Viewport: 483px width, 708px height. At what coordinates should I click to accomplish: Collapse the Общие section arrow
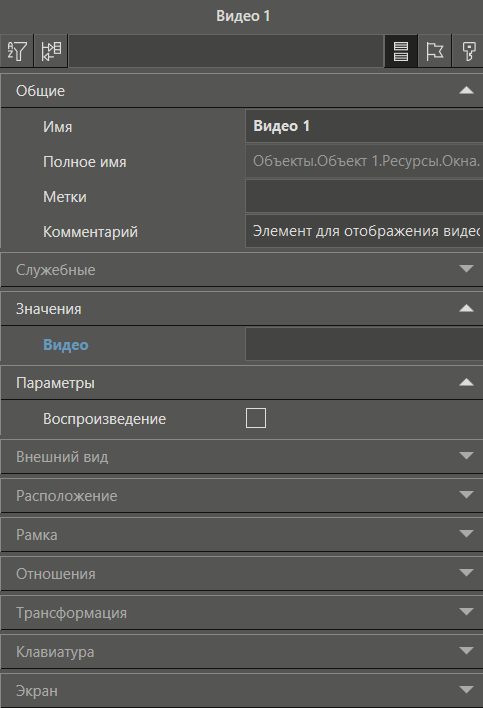point(466,90)
